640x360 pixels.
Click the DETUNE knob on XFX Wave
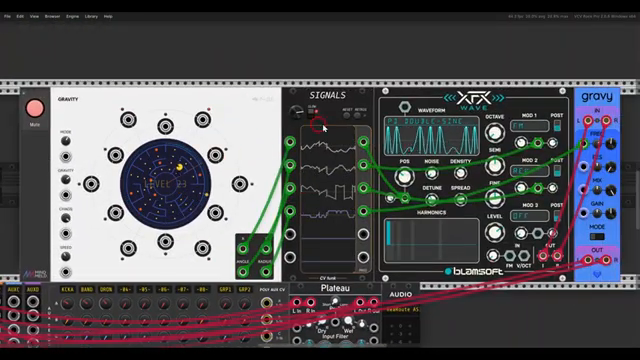pos(431,200)
